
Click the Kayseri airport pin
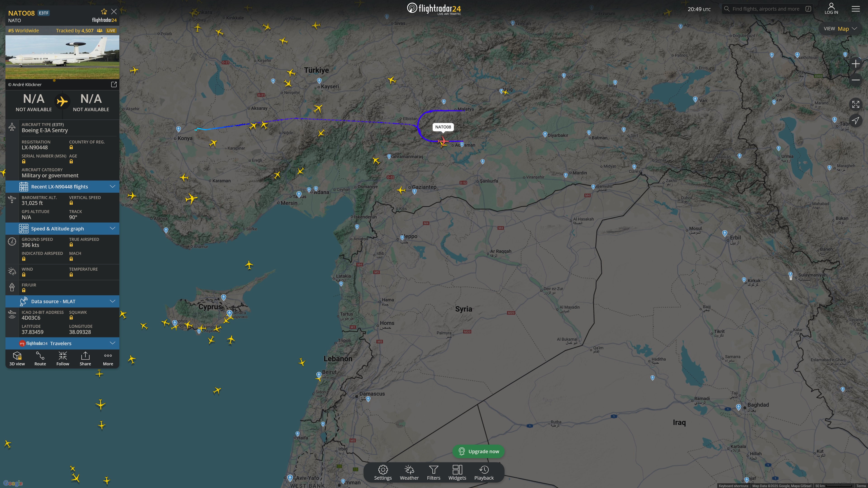tap(319, 80)
